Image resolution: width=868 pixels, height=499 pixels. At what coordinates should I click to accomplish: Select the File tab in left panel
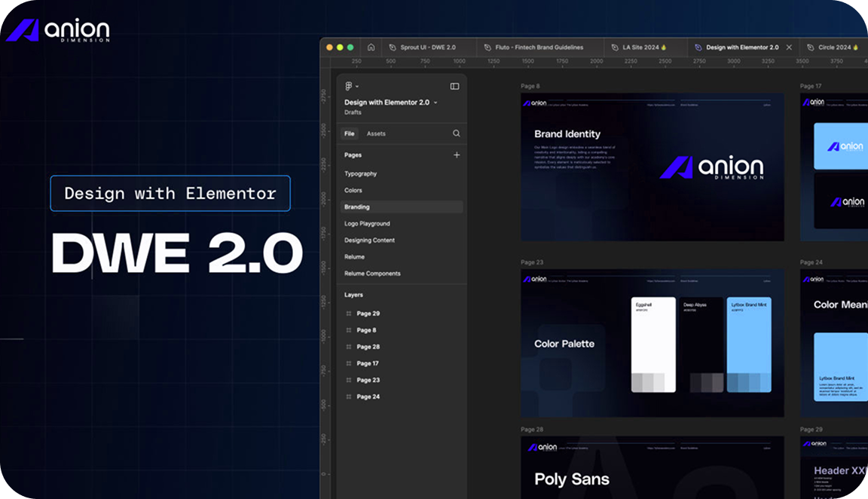pyautogui.click(x=350, y=133)
